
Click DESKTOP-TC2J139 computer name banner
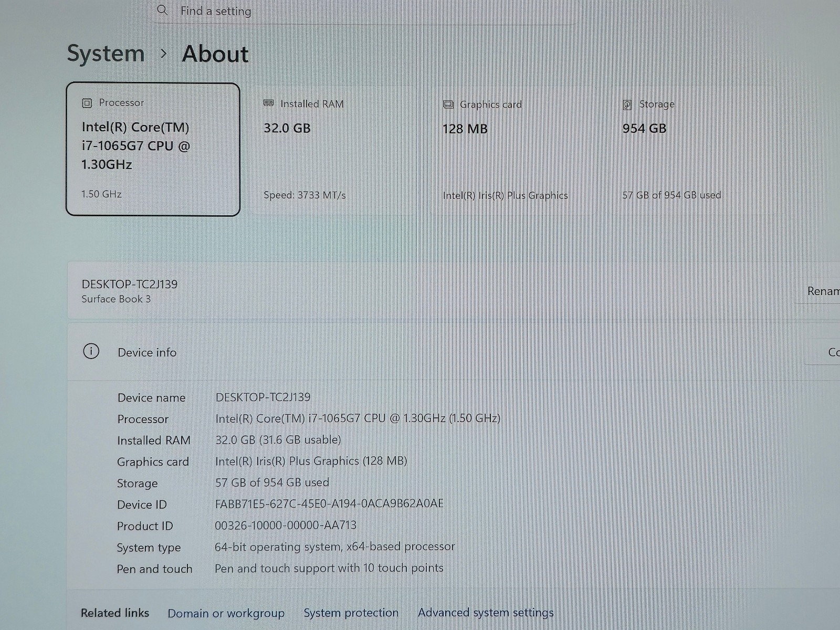(129, 284)
